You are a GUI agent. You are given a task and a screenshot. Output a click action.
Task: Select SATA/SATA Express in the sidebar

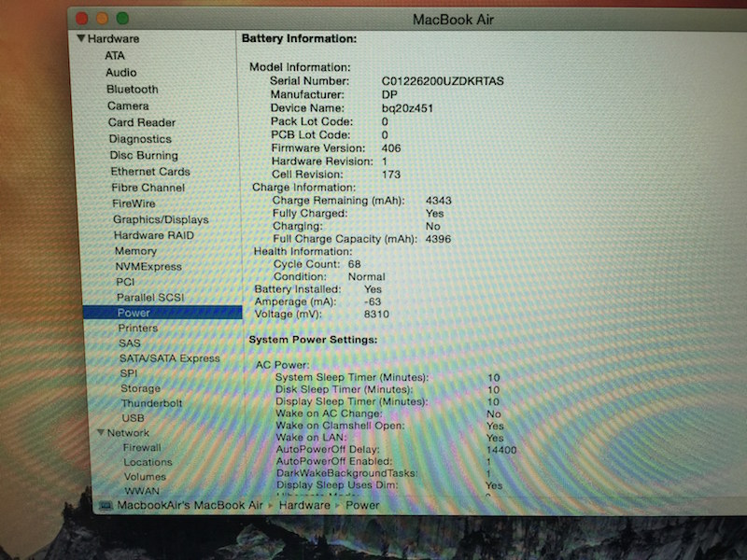pyautogui.click(x=170, y=358)
